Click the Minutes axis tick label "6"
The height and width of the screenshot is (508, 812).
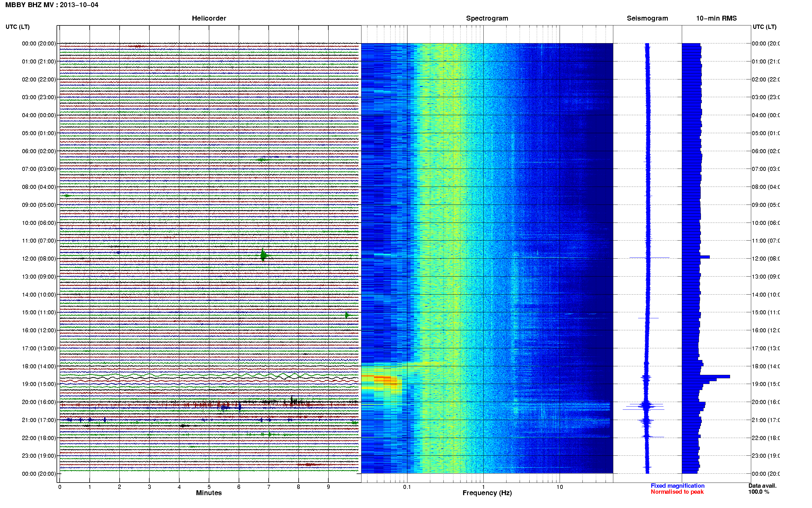[239, 487]
